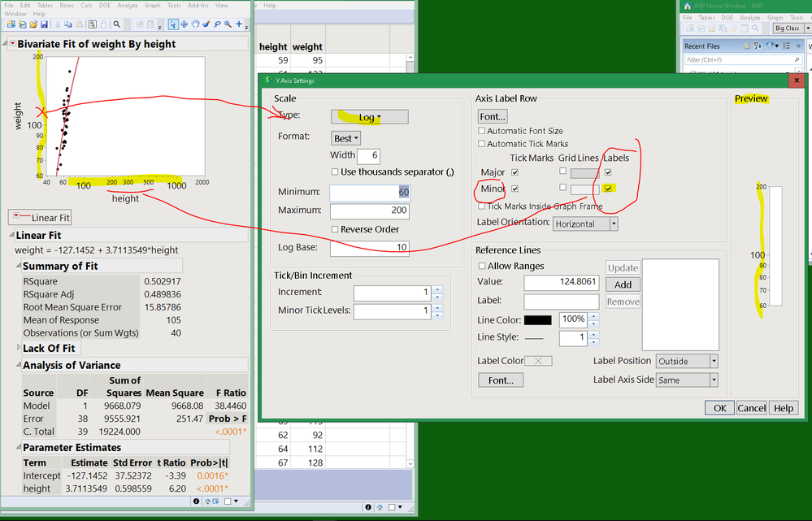Open the Graph menu
This screenshot has height=521, width=812.
[153, 4]
